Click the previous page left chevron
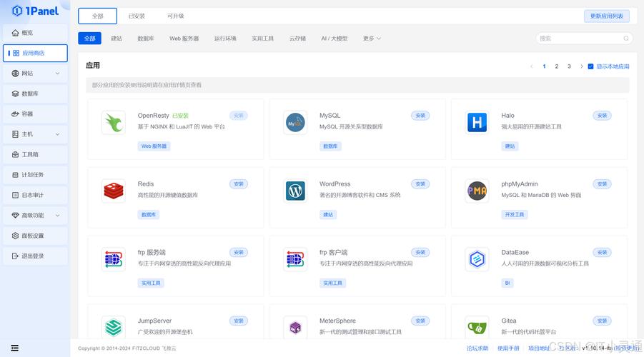The width and height of the screenshot is (644, 357). pos(532,66)
